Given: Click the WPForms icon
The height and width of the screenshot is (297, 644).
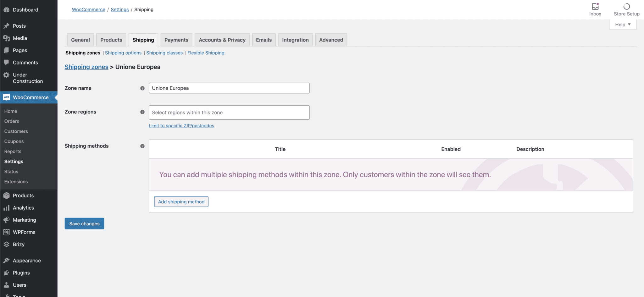Looking at the screenshot, I should [6, 232].
